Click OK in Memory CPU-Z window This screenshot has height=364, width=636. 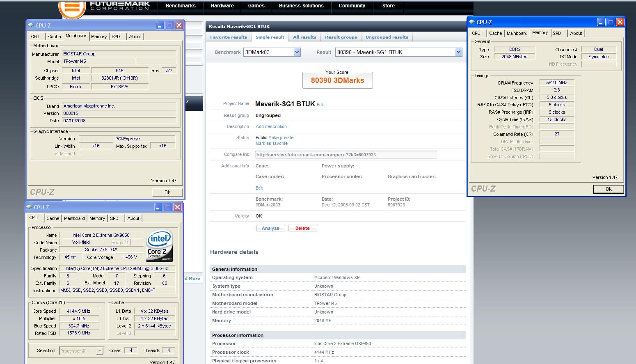point(609,189)
